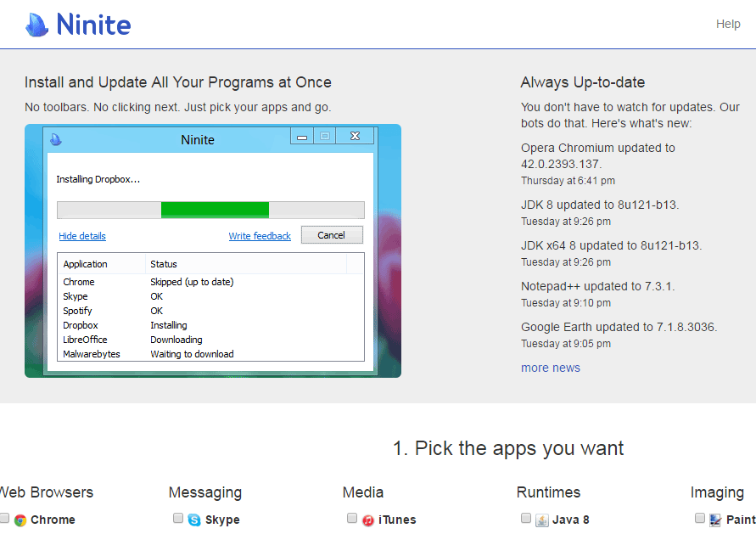The height and width of the screenshot is (534, 756).
Task: Enable the Skype checkbox
Action: coord(178,518)
